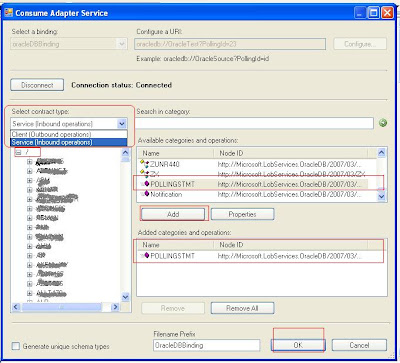400x363 pixels.
Task: Choose Service (Inbound operations) option
Action: tap(69, 142)
